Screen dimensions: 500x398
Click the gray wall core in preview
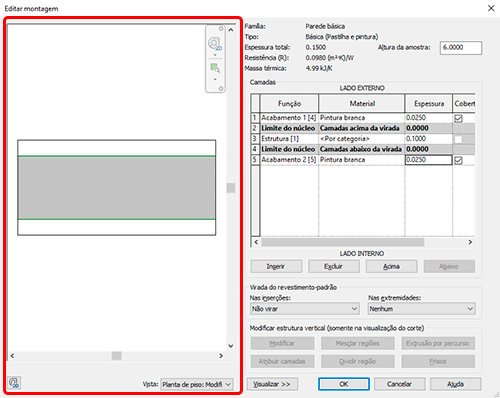(x=117, y=188)
